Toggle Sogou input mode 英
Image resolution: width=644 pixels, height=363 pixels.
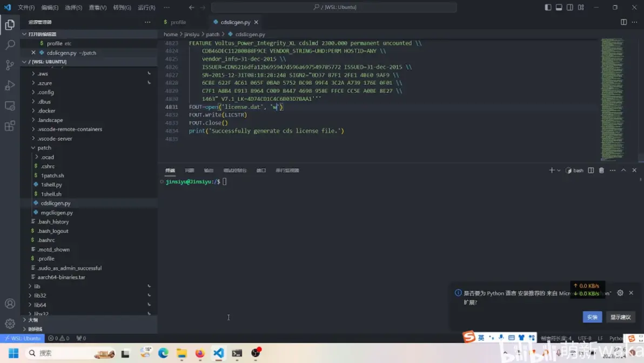click(481, 338)
